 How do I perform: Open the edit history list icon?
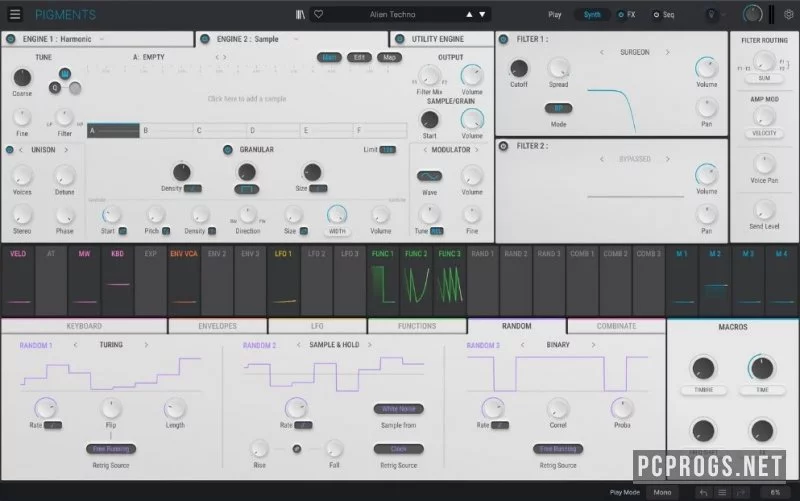(722, 492)
